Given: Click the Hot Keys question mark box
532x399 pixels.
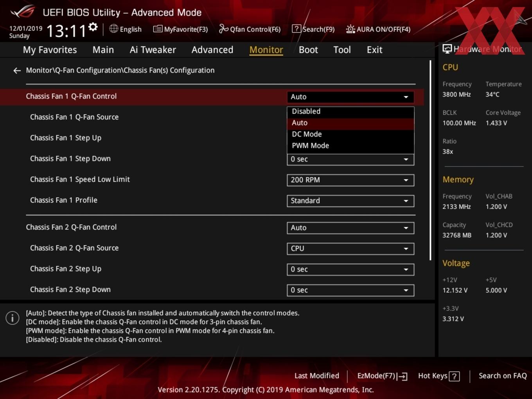Looking at the screenshot, I should point(454,376).
